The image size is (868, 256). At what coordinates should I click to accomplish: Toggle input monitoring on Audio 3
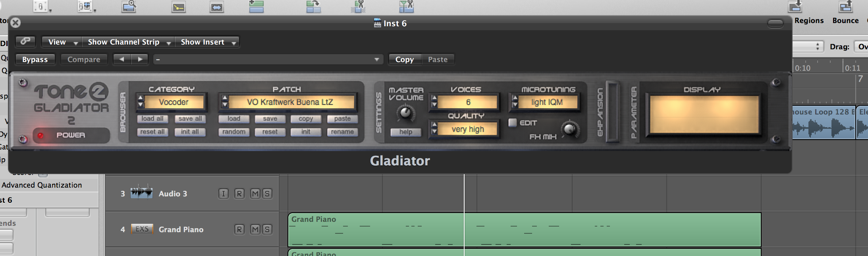coord(224,194)
